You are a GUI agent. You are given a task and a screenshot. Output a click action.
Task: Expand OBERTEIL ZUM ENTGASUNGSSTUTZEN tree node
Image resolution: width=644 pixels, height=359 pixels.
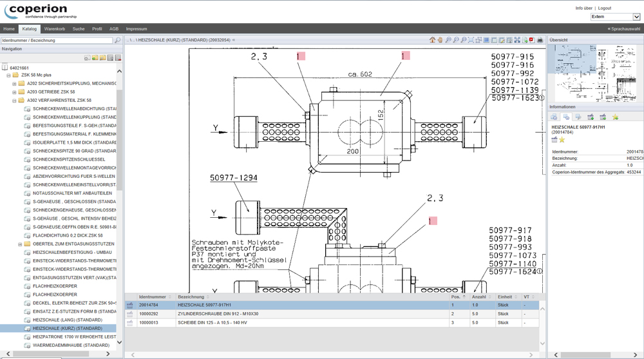(x=21, y=244)
